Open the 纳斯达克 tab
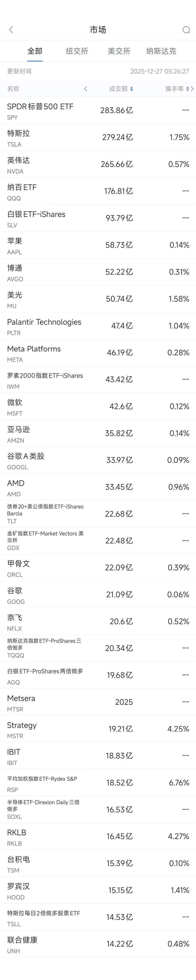 (161, 51)
